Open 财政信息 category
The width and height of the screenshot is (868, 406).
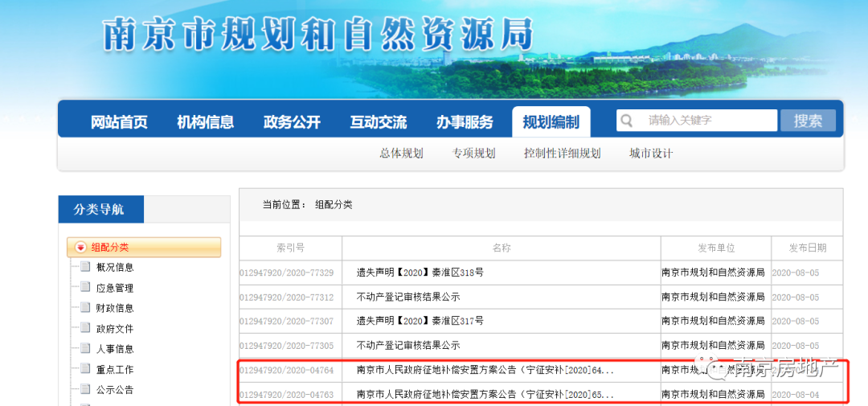(115, 308)
